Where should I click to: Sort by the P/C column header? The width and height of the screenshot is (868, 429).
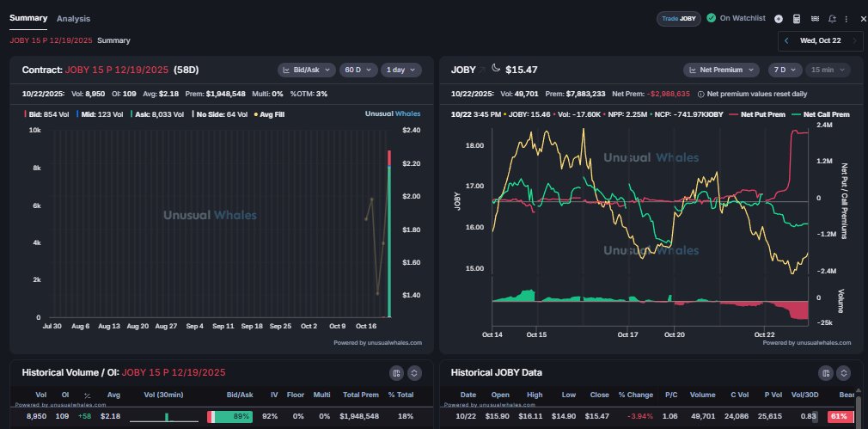pos(670,395)
